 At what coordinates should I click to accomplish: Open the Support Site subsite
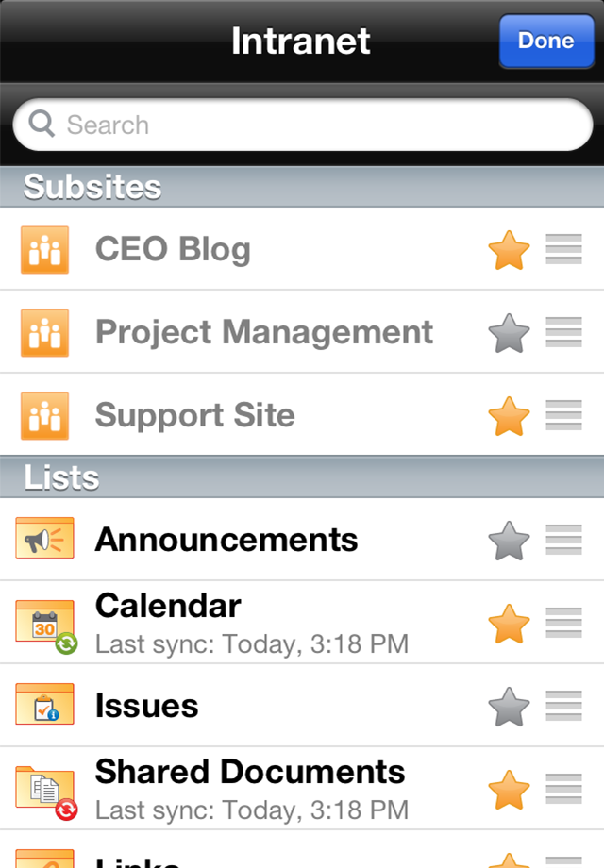click(x=195, y=416)
